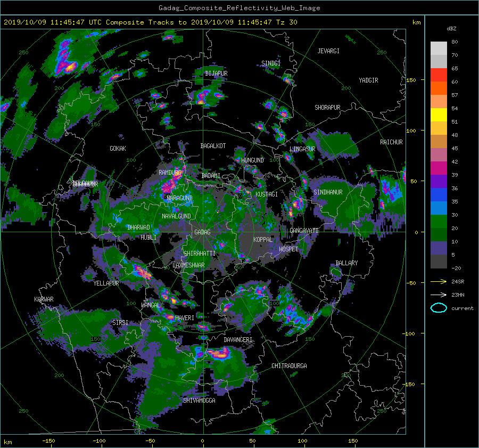Click the overlapping BELGAUM/SHAHAPUR label
The height and width of the screenshot is (448, 479).
85,184
